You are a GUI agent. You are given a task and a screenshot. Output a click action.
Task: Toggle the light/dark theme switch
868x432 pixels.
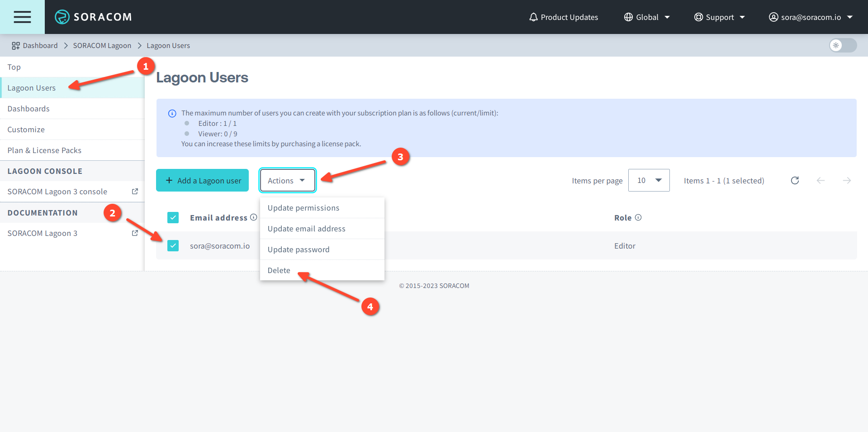click(843, 45)
